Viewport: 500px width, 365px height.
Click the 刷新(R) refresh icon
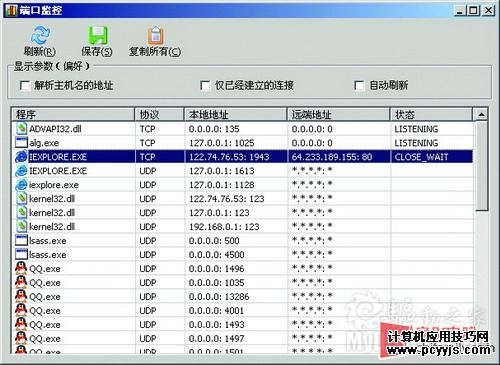40,35
